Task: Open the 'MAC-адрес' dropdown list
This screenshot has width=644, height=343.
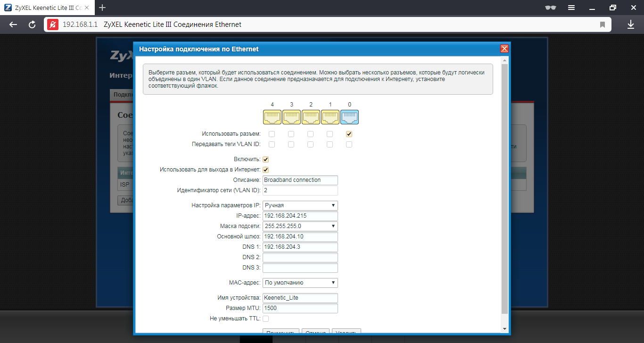Action: (x=300, y=283)
